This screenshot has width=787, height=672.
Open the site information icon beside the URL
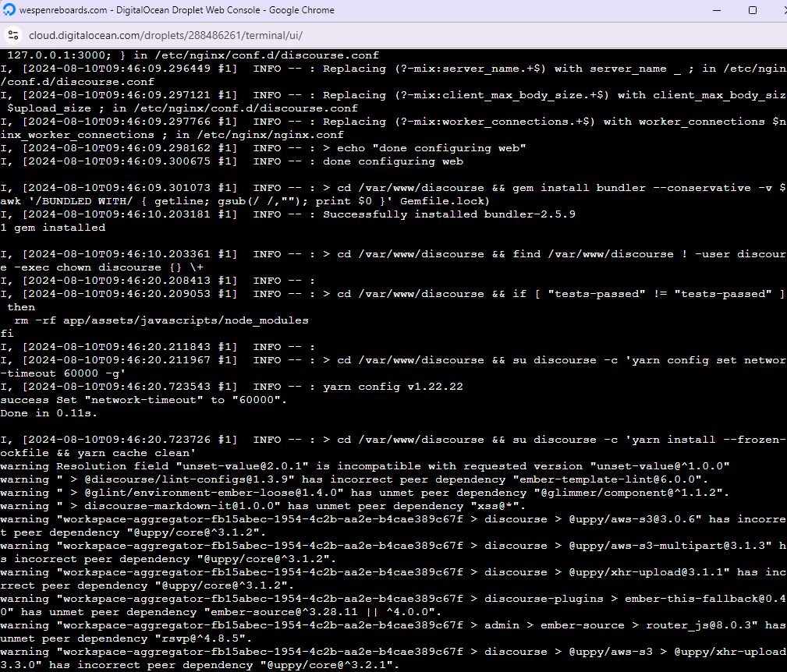pos(13,35)
